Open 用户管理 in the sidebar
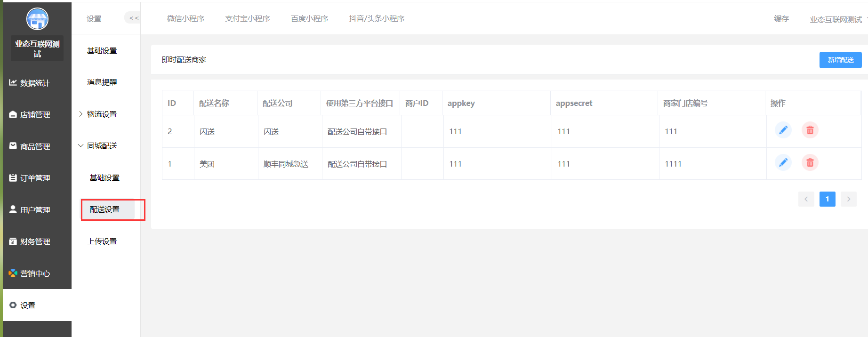Image resolution: width=868 pixels, height=337 pixels. click(37, 210)
